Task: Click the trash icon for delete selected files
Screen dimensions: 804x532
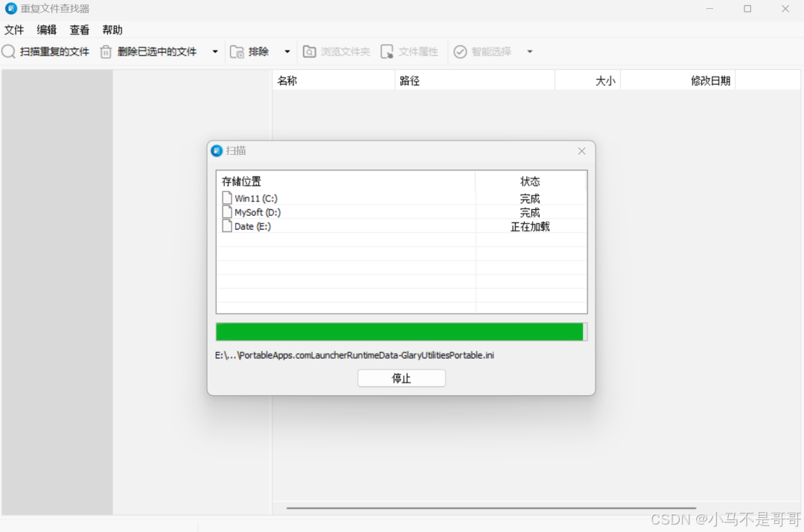Action: click(x=106, y=52)
